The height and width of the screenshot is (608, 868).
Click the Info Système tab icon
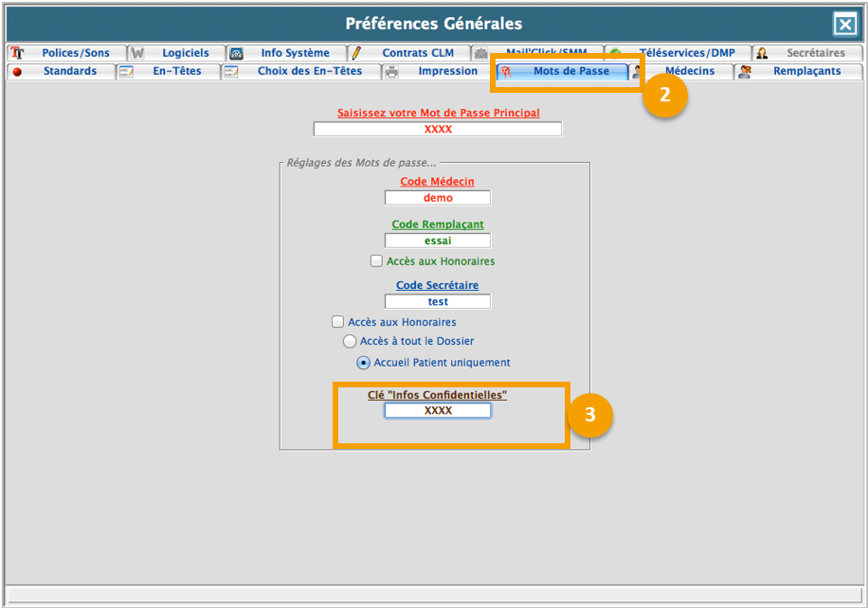(237, 54)
